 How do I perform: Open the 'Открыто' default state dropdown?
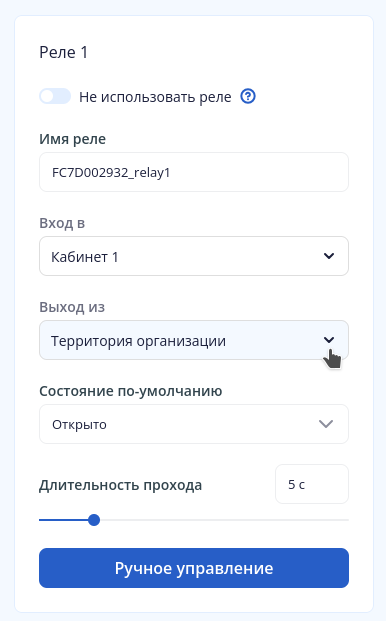click(194, 424)
